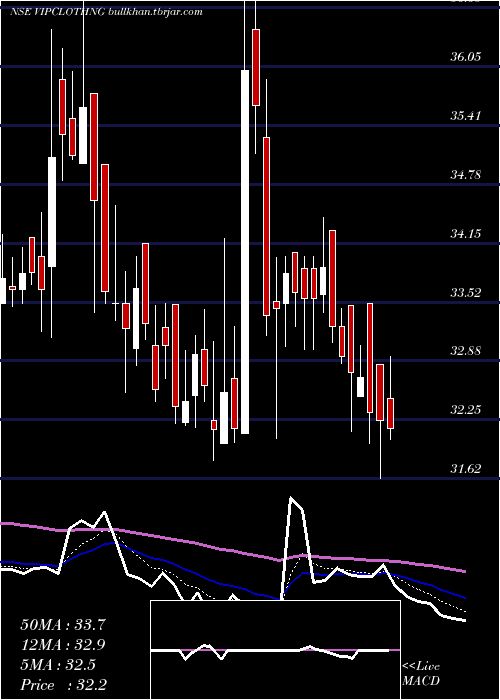Click the 33.52 price axis label
500x700 pixels.
[x=466, y=293]
